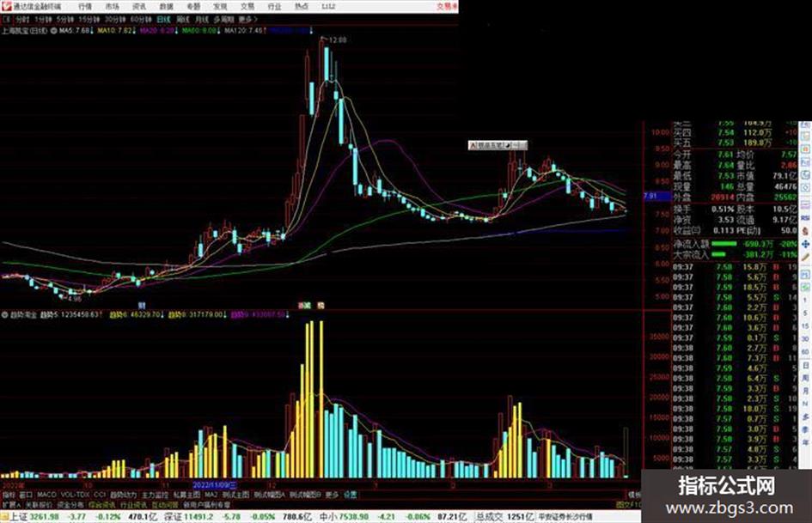The height and width of the screenshot is (523, 812).
Task: Select the 月线 monthly period
Action: click(x=201, y=19)
